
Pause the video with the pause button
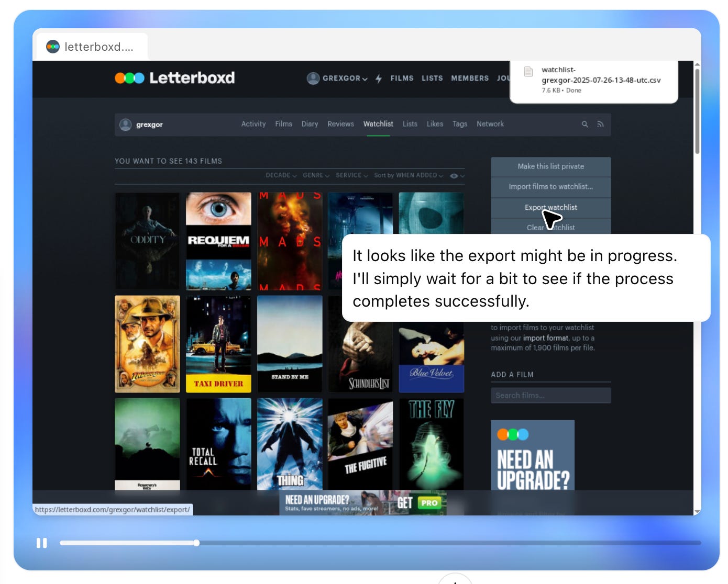pos(41,543)
